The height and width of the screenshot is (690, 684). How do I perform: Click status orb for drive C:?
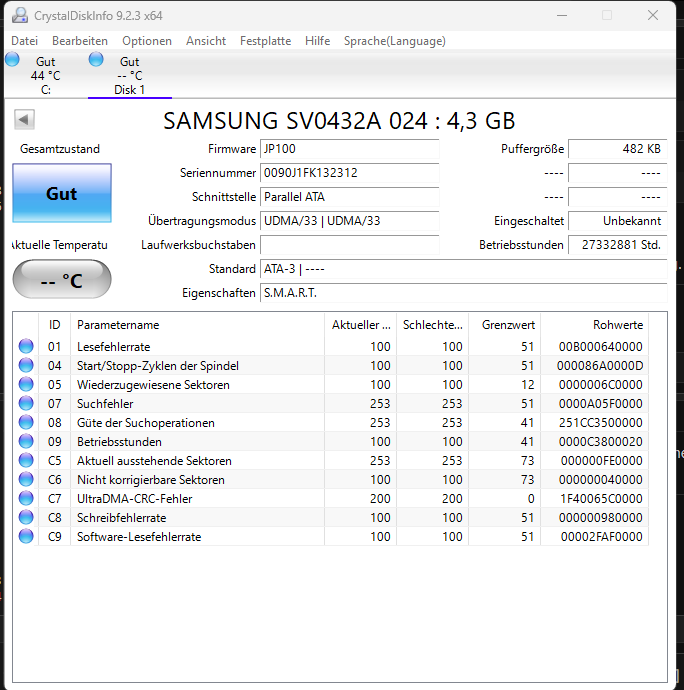(12, 59)
